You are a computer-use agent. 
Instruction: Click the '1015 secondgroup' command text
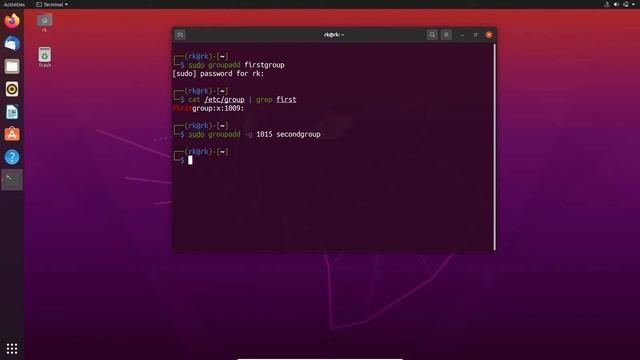288,134
